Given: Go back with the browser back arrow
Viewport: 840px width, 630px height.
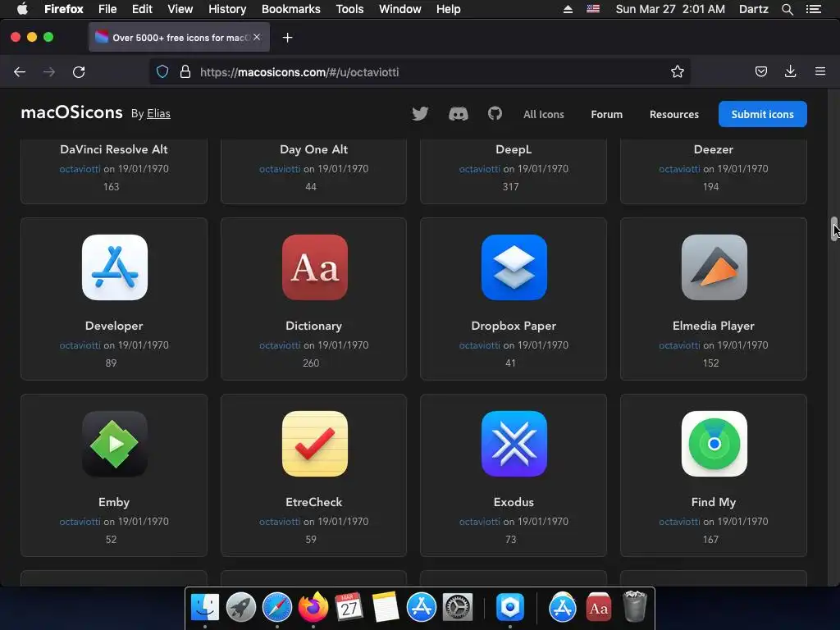Looking at the screenshot, I should point(20,72).
